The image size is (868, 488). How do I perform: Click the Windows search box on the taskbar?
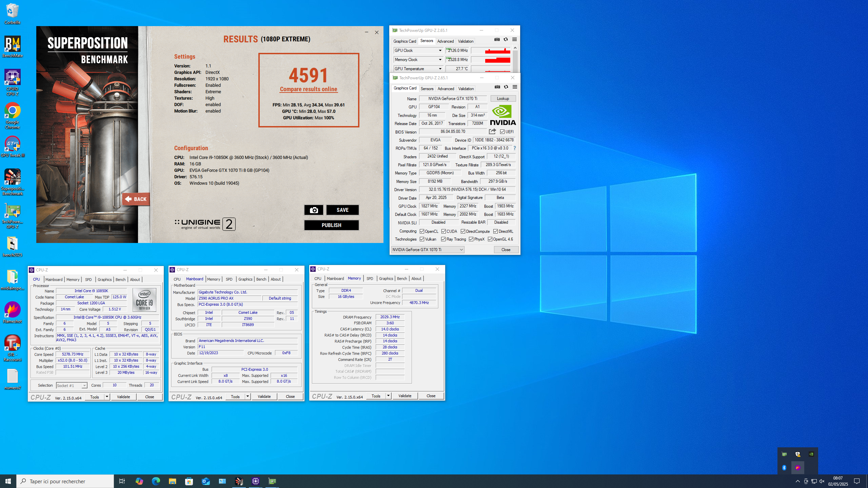[65, 481]
